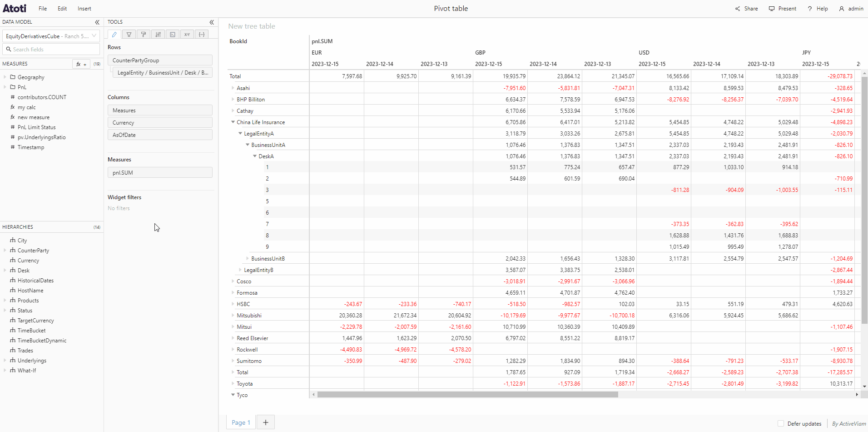Screen dimensions: 868x432
Task: Click the Timestamp measure hash icon
Action: pos(13,147)
